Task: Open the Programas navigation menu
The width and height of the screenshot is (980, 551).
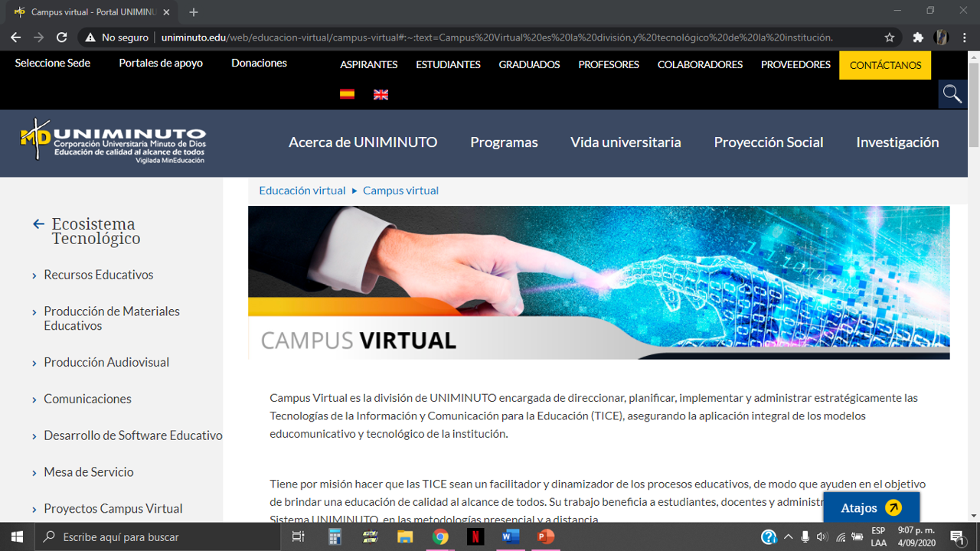Action: pos(504,142)
